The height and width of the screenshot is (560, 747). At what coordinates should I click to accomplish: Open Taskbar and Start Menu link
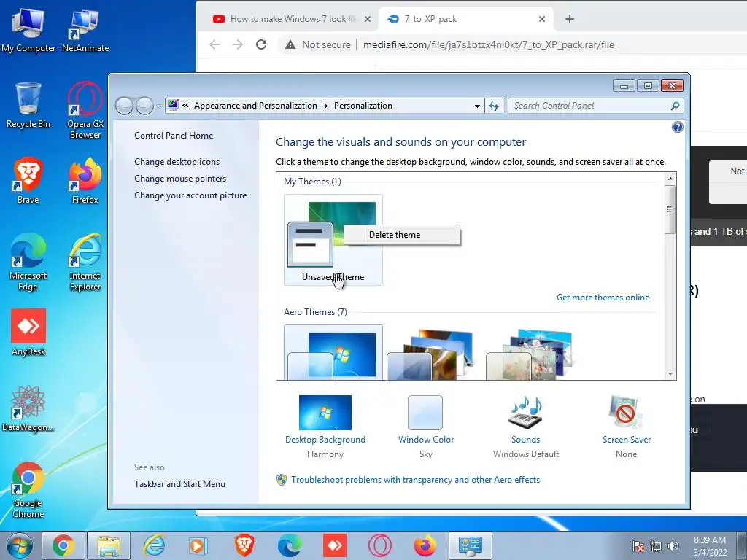click(179, 484)
